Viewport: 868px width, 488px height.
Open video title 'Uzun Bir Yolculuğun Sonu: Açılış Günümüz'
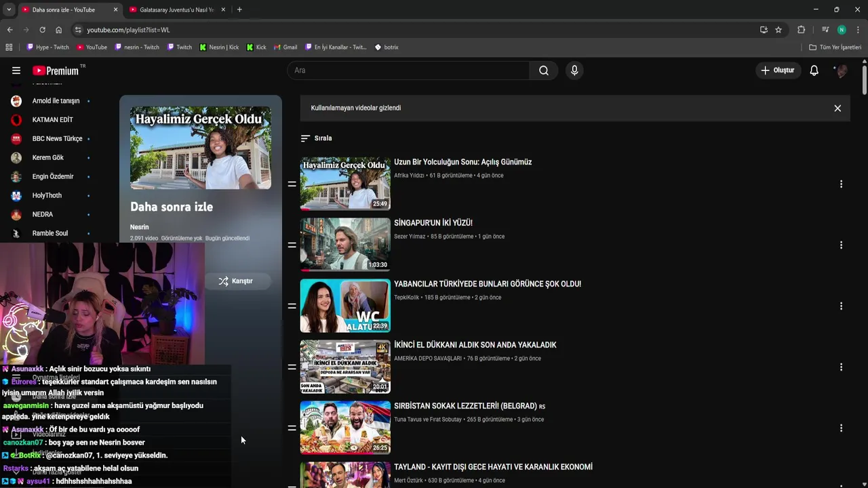pos(463,162)
